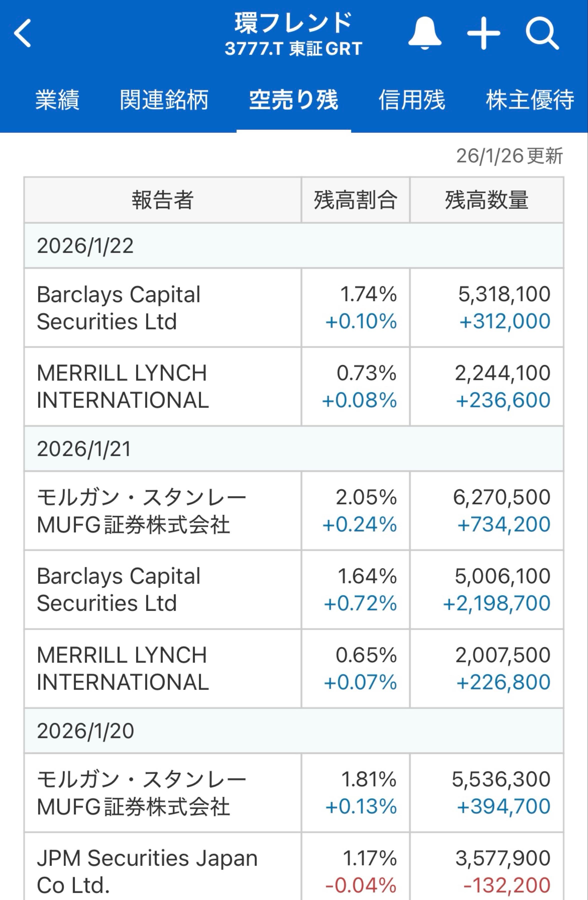Tap the 残高数量 column header
588x900 pixels.
click(487, 200)
